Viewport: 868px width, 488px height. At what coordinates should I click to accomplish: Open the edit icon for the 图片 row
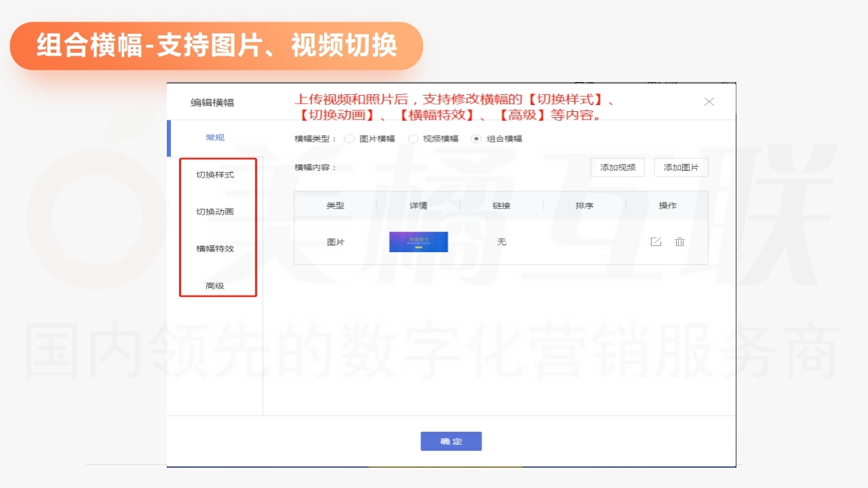pos(656,242)
